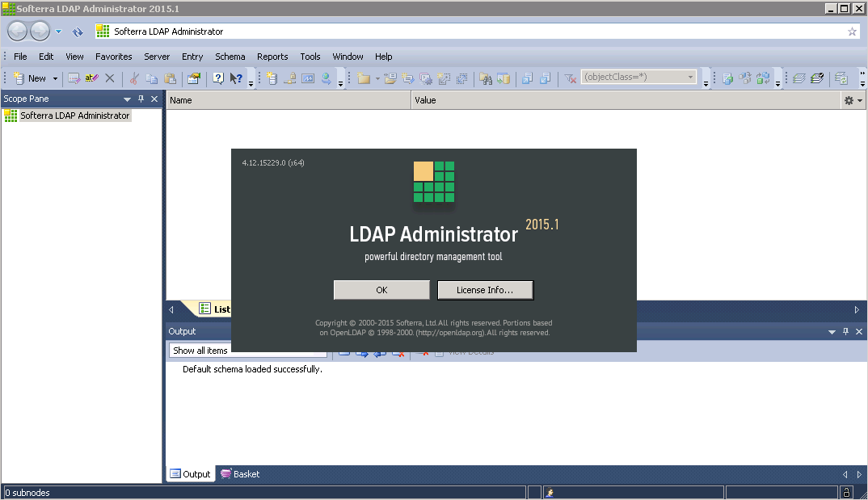Open the Output panel options dropdown arrow
868x500 pixels.
(x=832, y=332)
